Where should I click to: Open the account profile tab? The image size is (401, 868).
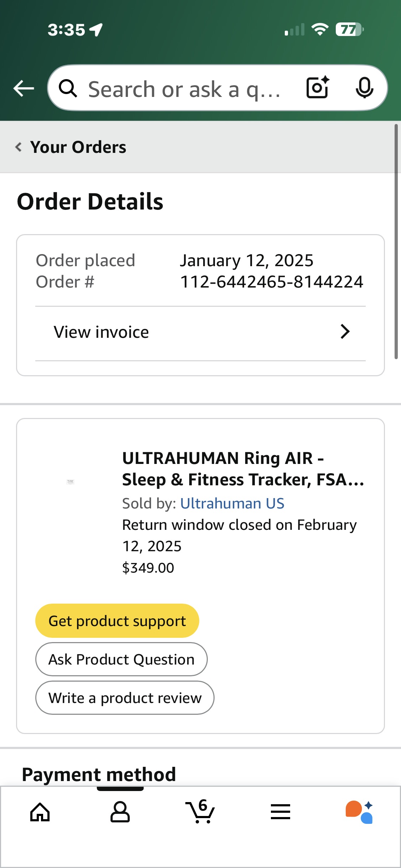point(120,812)
